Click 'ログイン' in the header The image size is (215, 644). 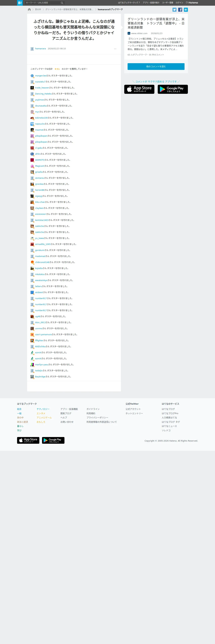[x=180, y=3]
